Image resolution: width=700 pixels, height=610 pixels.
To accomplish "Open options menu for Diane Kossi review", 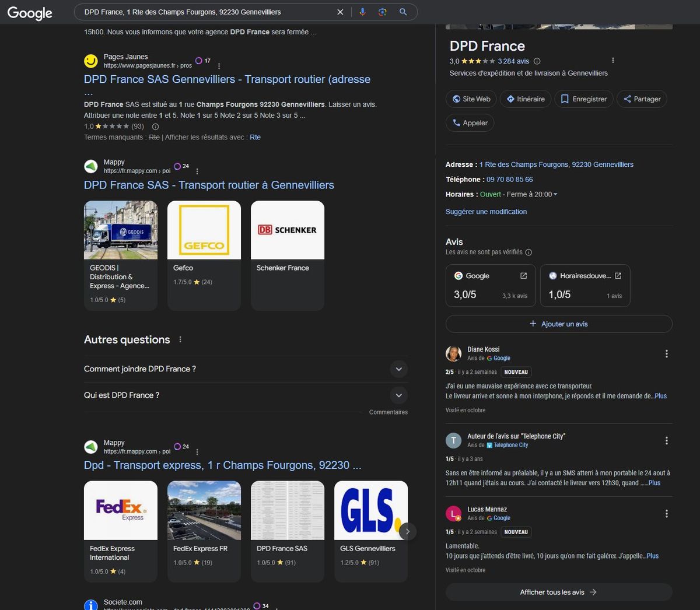I will pos(666,353).
